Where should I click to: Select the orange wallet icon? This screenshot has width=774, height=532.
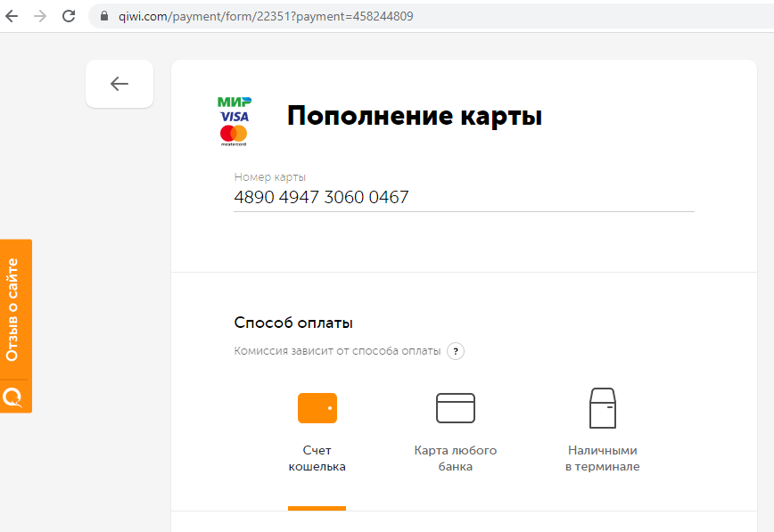(317, 407)
